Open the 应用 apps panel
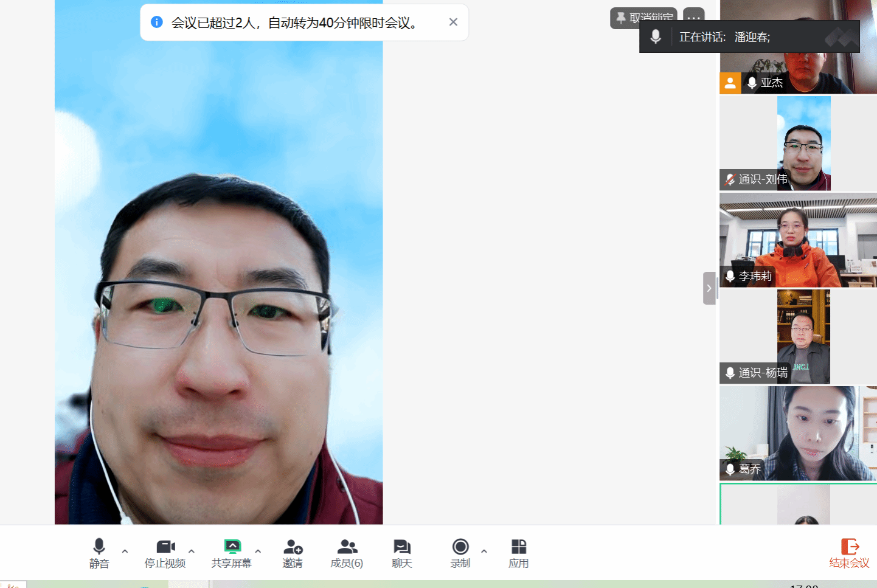Image resolution: width=877 pixels, height=588 pixels. (x=518, y=553)
